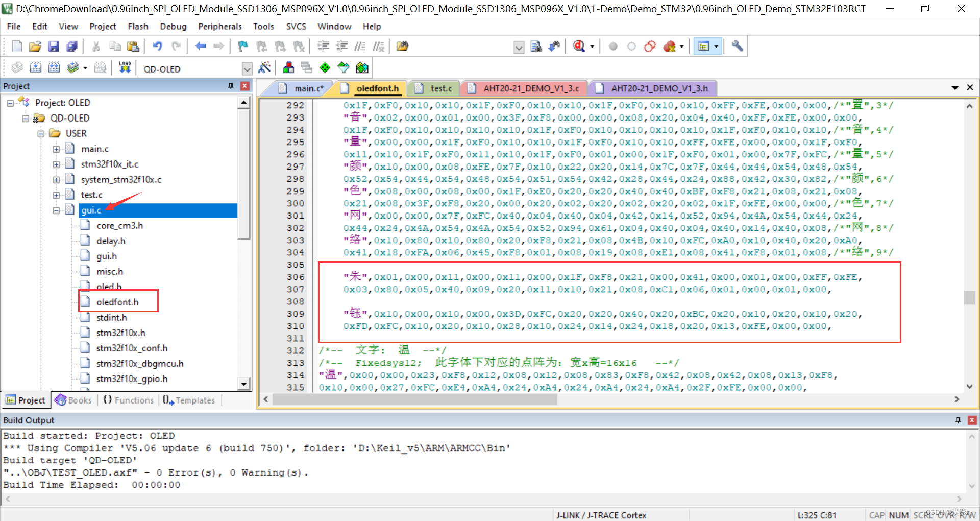The height and width of the screenshot is (521, 980).
Task: Close the Build Output panel
Action: point(972,420)
